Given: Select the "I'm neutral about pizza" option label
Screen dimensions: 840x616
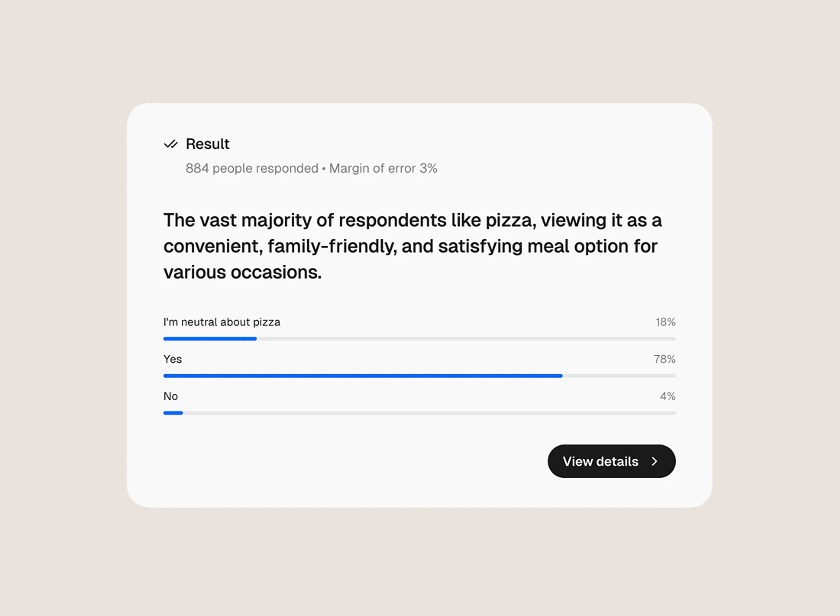Looking at the screenshot, I should point(222,322).
